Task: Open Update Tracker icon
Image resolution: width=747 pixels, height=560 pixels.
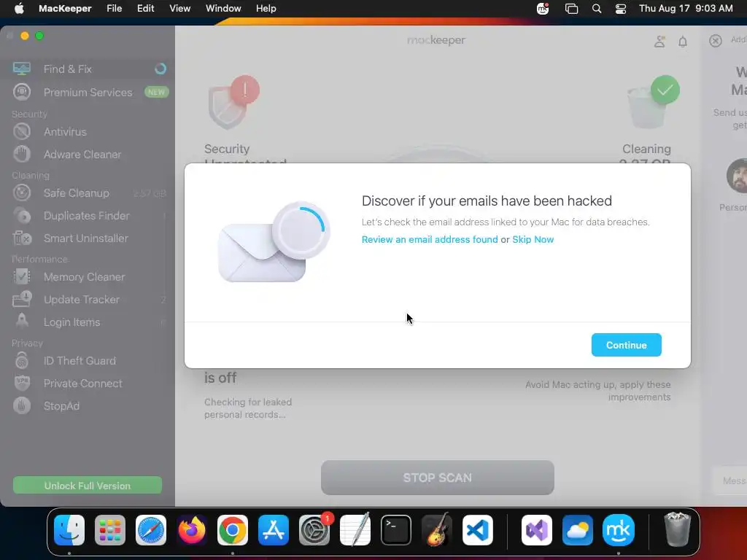Action: [21, 299]
